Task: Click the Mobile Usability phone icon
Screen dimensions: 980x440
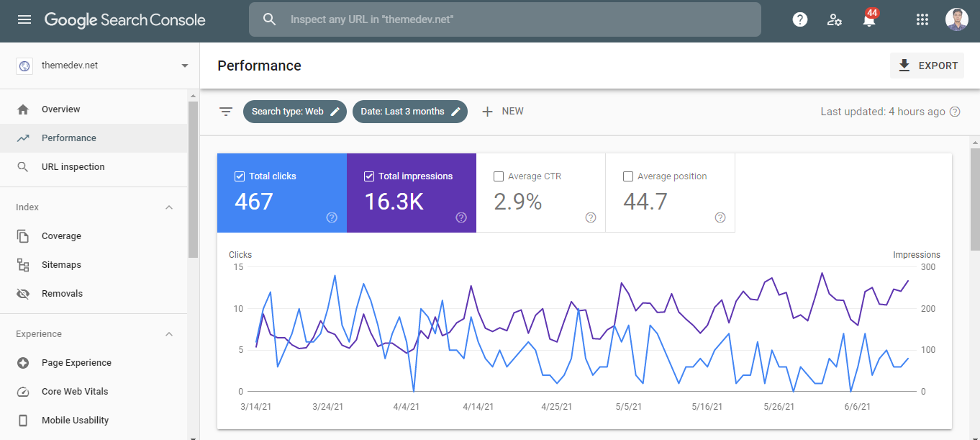Action: 23,421
